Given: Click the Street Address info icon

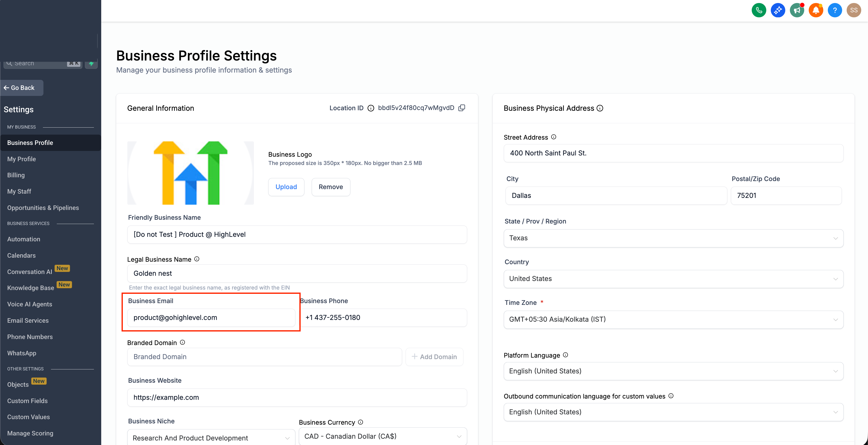Looking at the screenshot, I should [x=554, y=137].
